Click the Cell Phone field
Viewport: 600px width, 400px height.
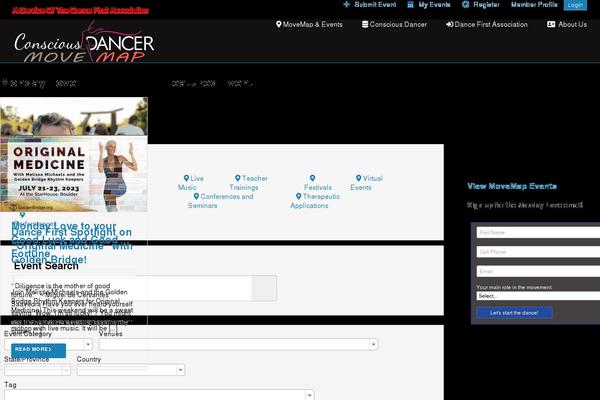coord(538,252)
